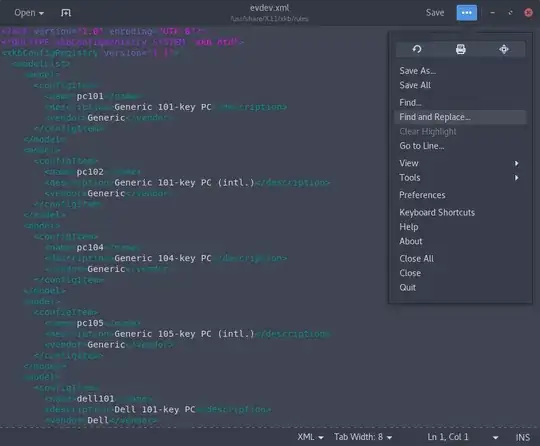Expand the Tools submenu
Viewport: 540px width, 446px height.
click(460, 178)
